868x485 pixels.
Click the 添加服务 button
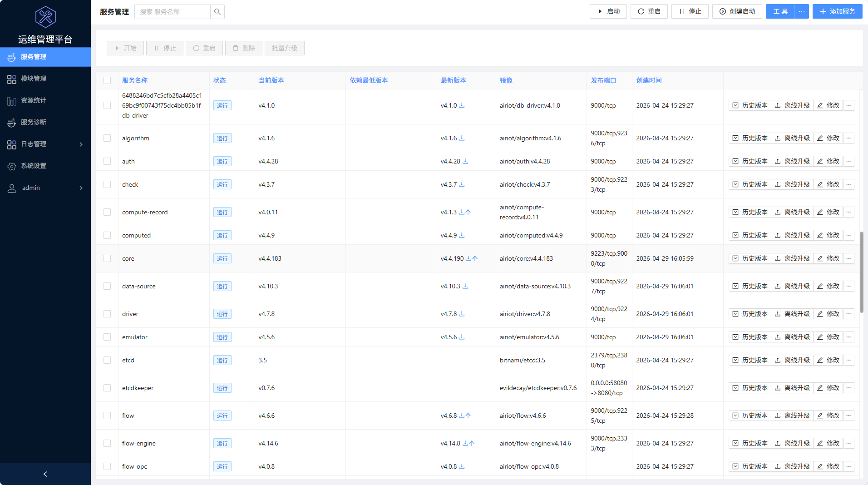click(x=838, y=11)
